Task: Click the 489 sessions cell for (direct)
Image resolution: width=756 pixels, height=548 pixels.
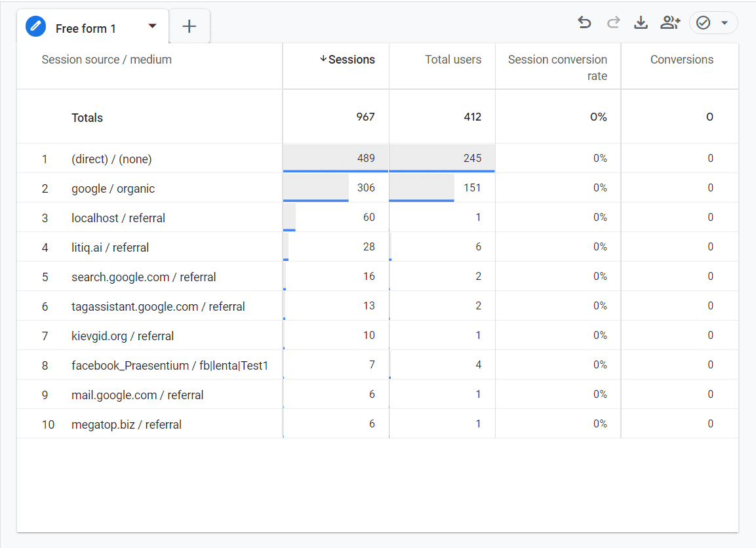Action: [x=366, y=158]
